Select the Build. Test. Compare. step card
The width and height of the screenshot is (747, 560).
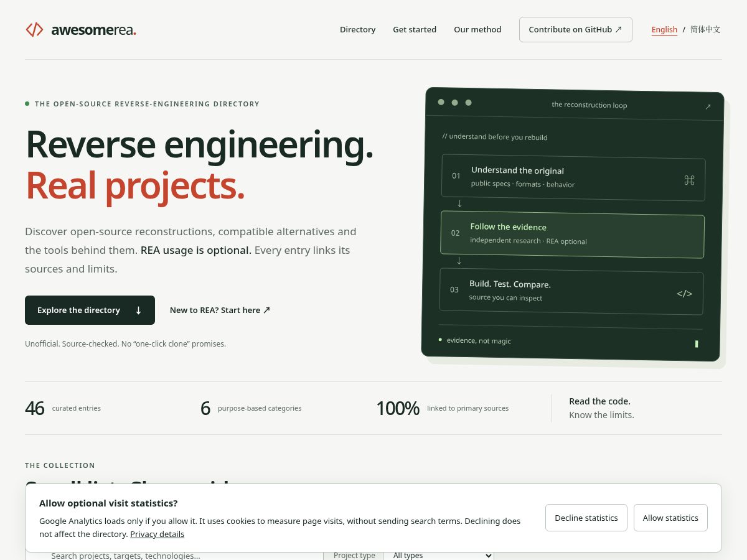571,291
